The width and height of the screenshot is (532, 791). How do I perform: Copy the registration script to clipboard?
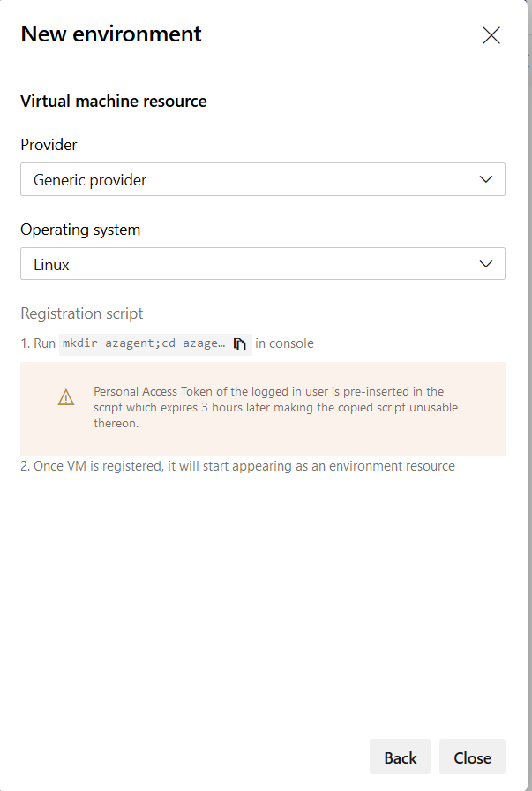240,344
